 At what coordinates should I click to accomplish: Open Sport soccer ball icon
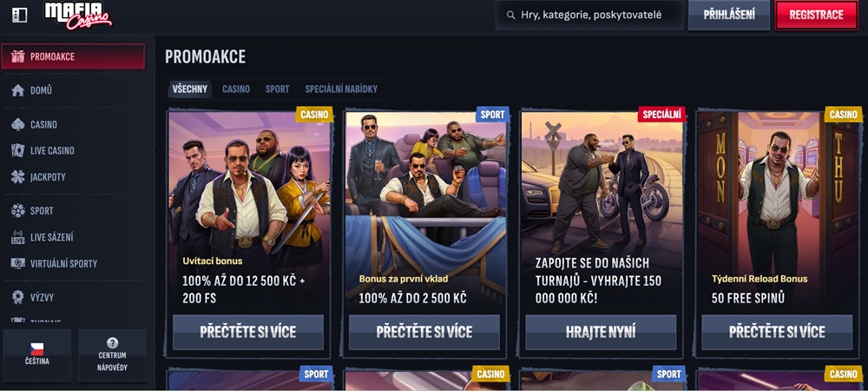pyautogui.click(x=17, y=211)
